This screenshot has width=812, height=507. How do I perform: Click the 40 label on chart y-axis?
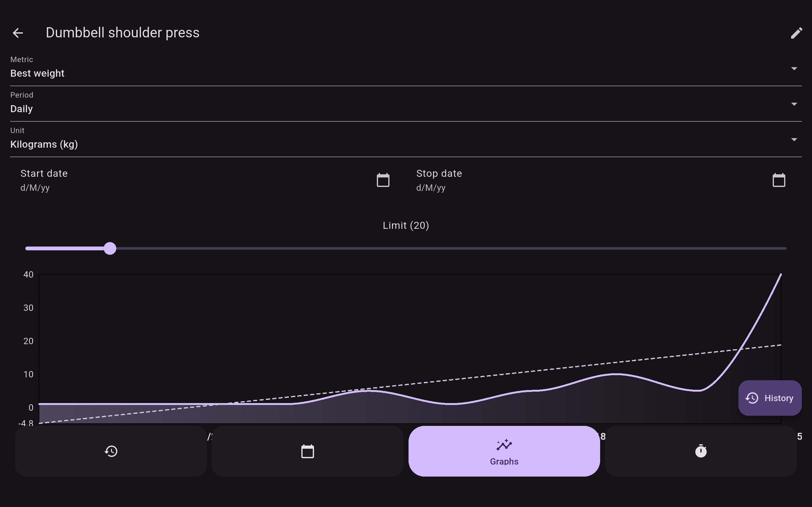pyautogui.click(x=29, y=275)
